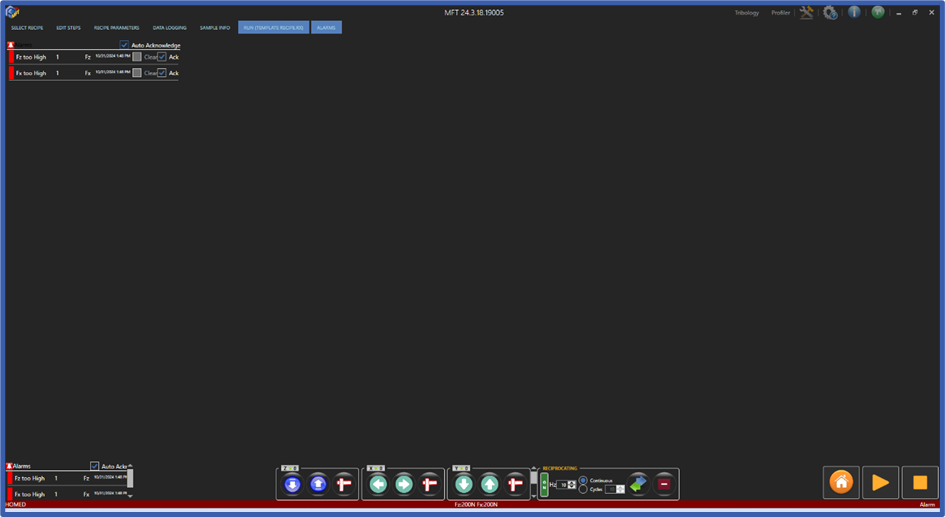Screen dimensions: 945x517
Task: Open the wrench and screwdriver tools icon
Action: click(806, 12)
